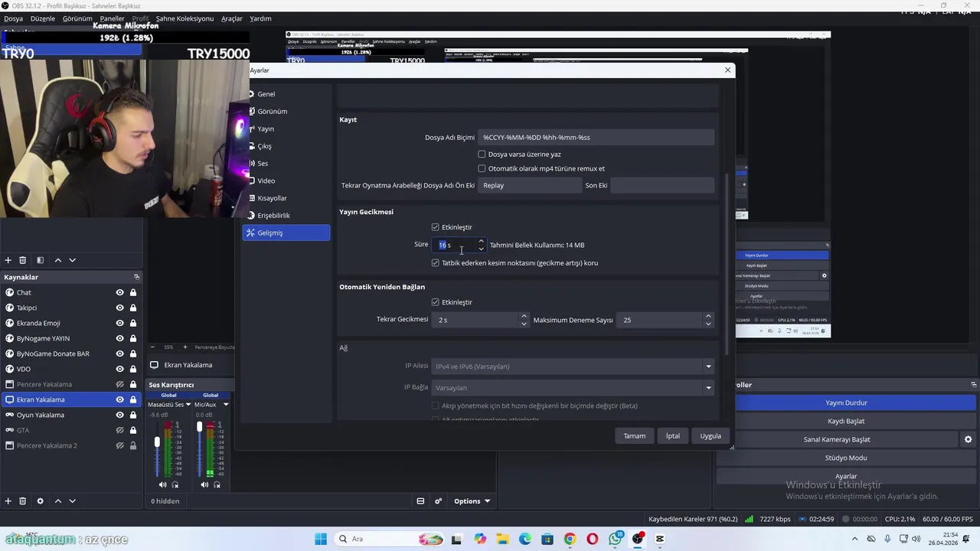Open the Araçlar menu
Image resolution: width=980 pixels, height=551 pixels.
[232, 18]
